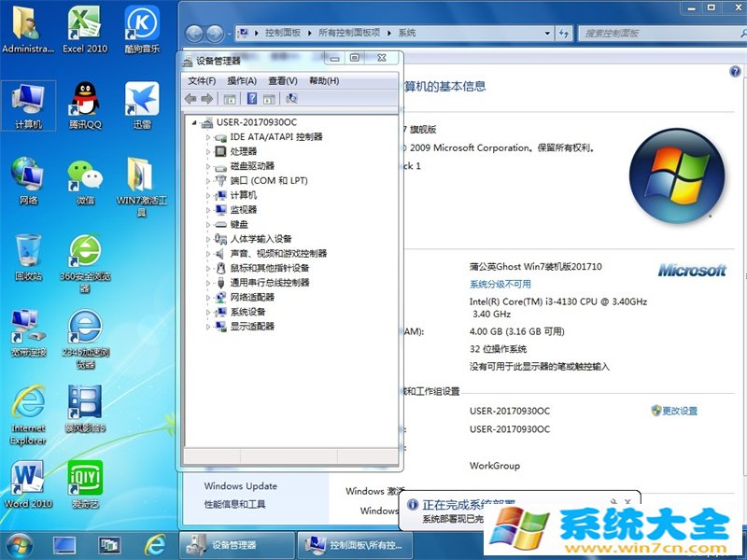This screenshot has width=747, height=560.
Task: Click back arrow in Device Manager toolbar
Action: tap(192, 98)
